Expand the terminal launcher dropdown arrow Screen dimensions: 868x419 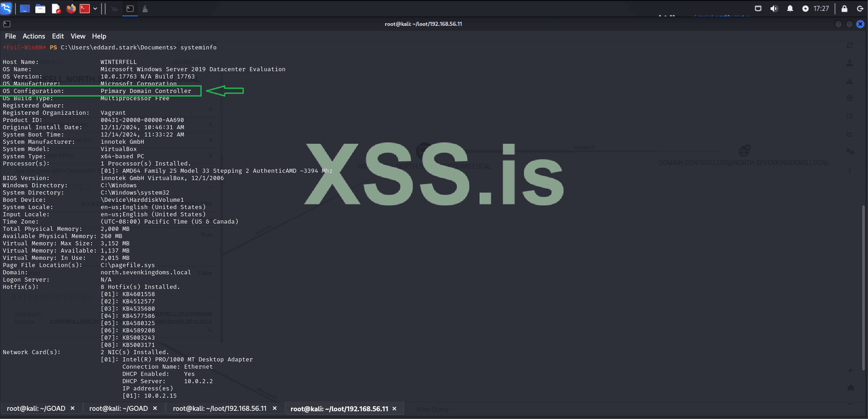[x=95, y=9]
